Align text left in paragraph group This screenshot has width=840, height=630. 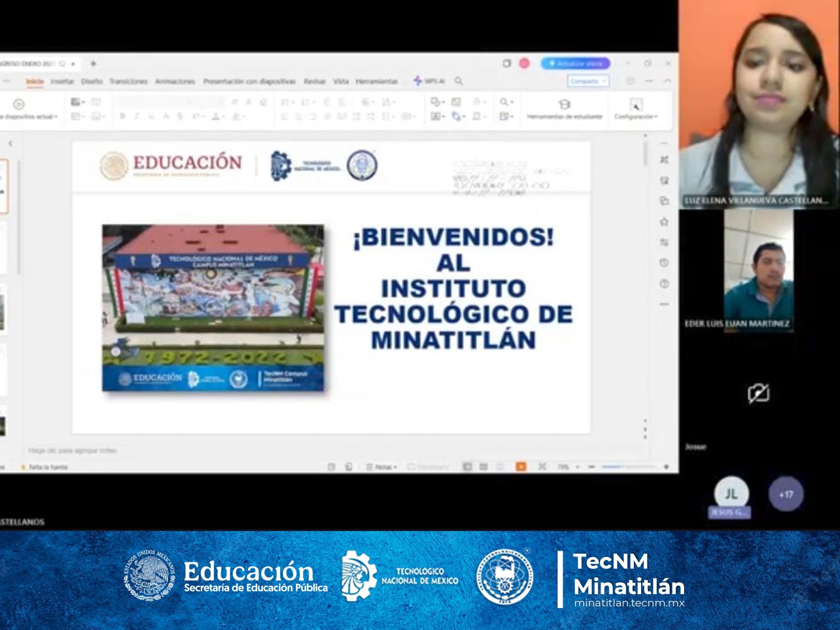click(x=285, y=116)
